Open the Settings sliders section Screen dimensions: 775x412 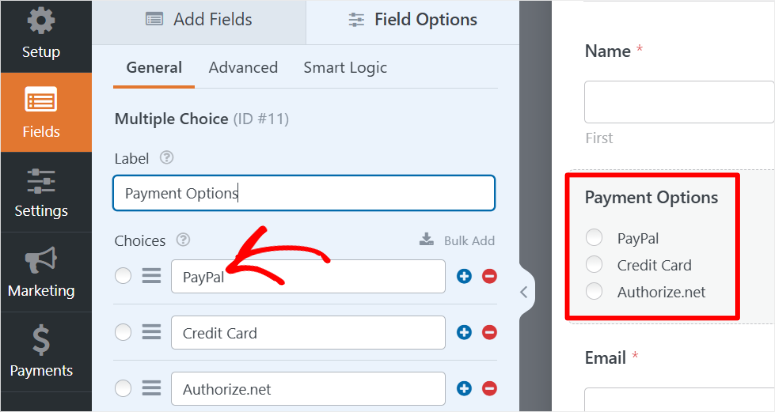[x=41, y=192]
